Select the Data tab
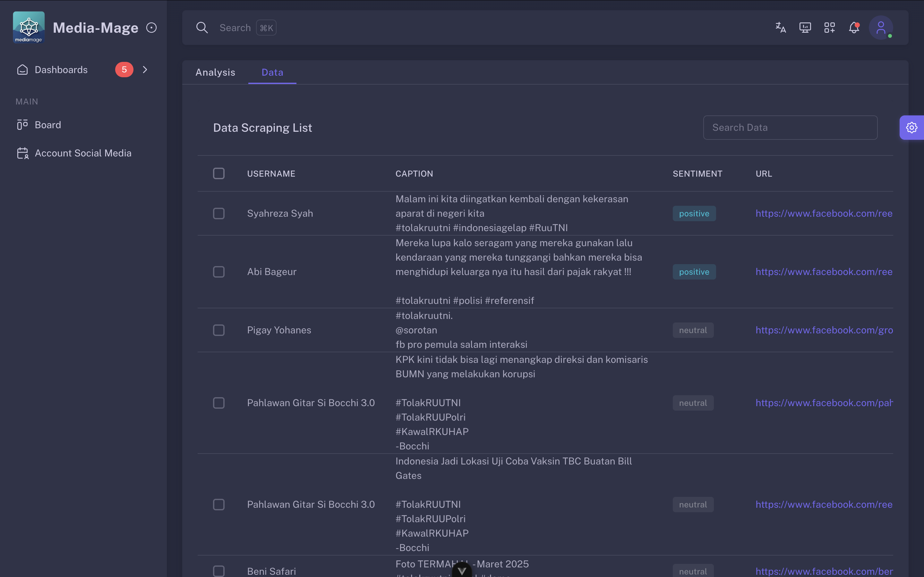 point(272,72)
